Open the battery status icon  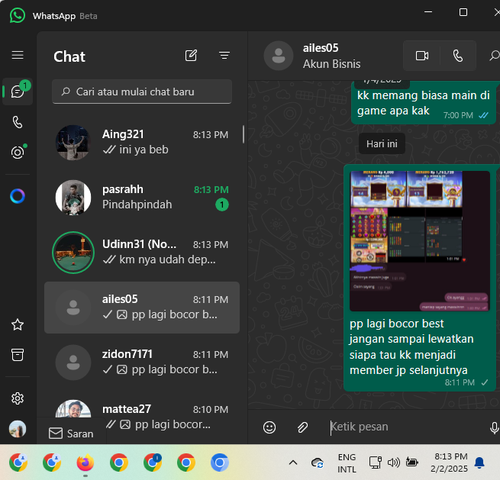pyautogui.click(x=412, y=462)
